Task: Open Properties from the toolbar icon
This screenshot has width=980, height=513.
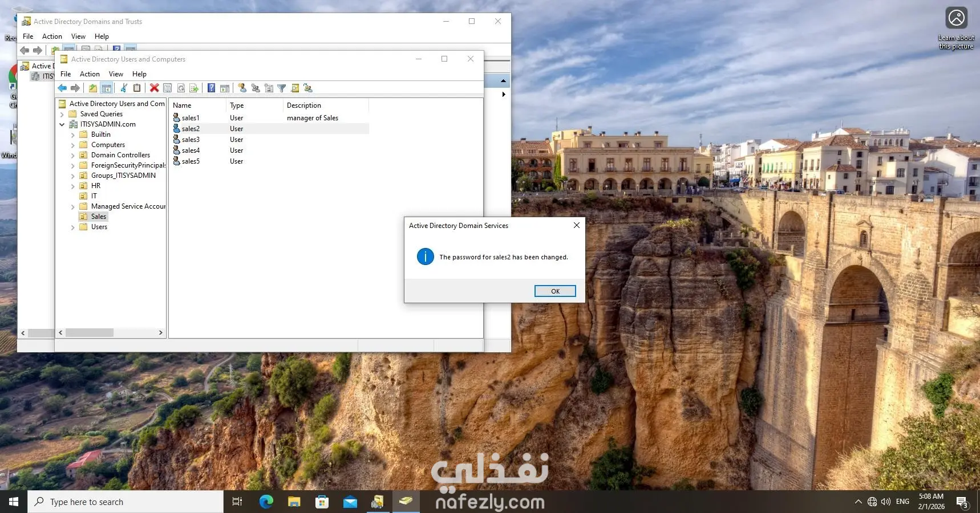Action: point(167,88)
